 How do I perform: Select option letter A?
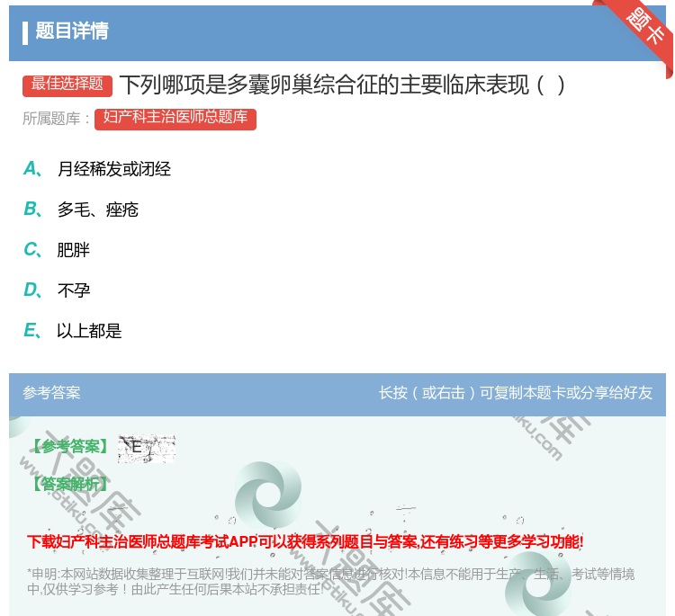click(31, 168)
